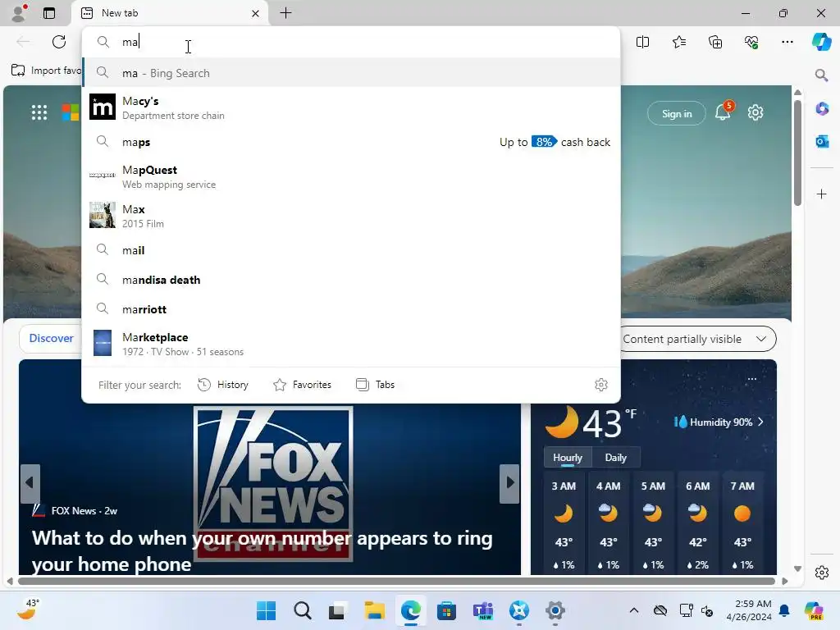Switch weather to Hourly tab
840x630 pixels.
(568, 458)
